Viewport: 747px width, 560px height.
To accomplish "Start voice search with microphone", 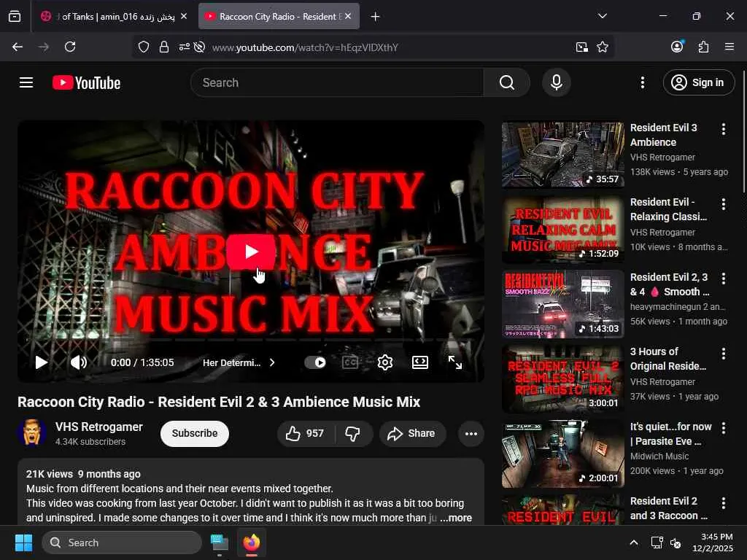I will click(x=556, y=82).
